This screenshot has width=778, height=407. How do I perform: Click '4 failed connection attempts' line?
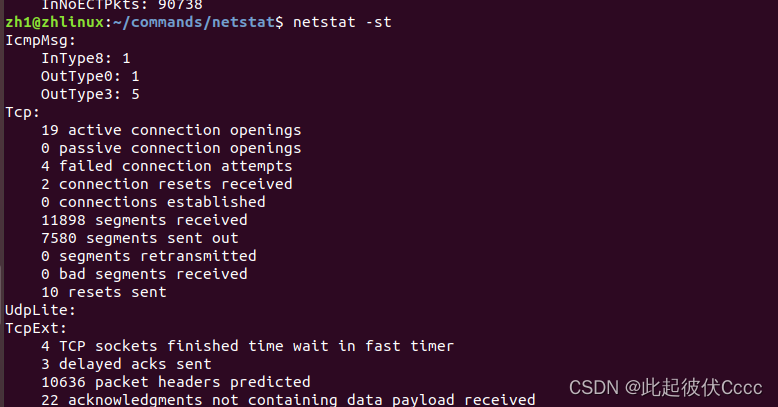167,166
